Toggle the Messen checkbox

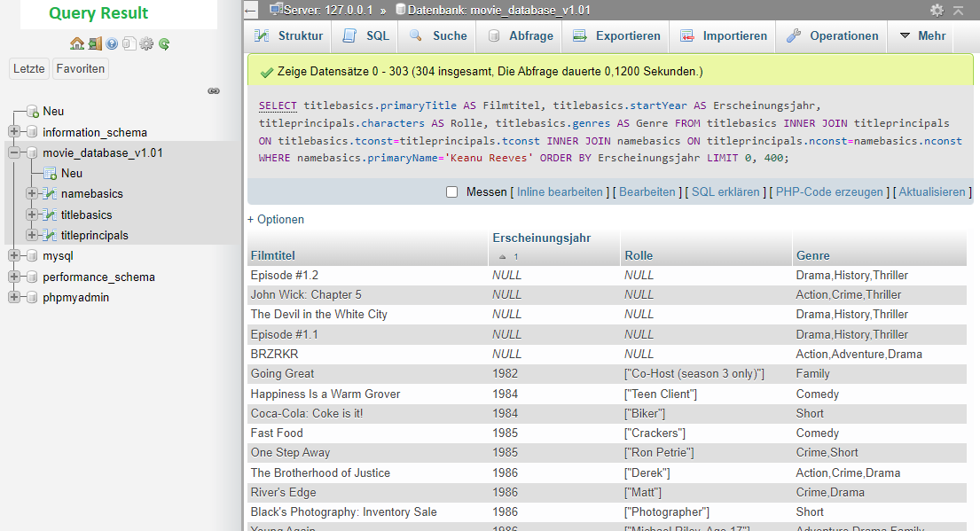click(451, 192)
